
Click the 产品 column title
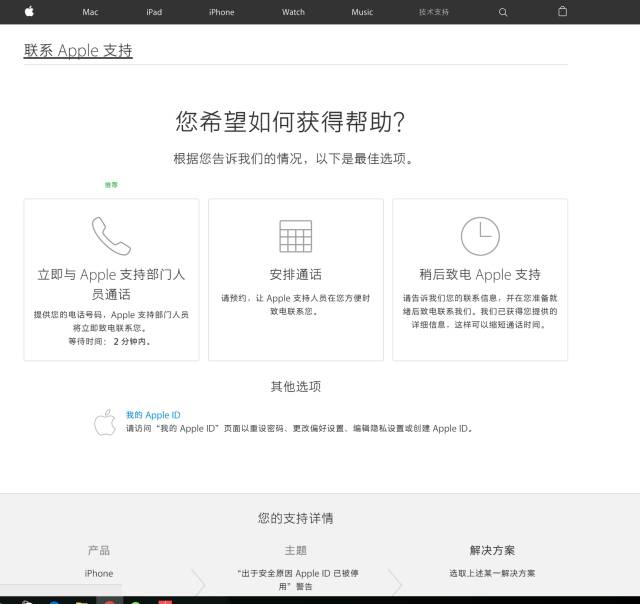(x=99, y=551)
